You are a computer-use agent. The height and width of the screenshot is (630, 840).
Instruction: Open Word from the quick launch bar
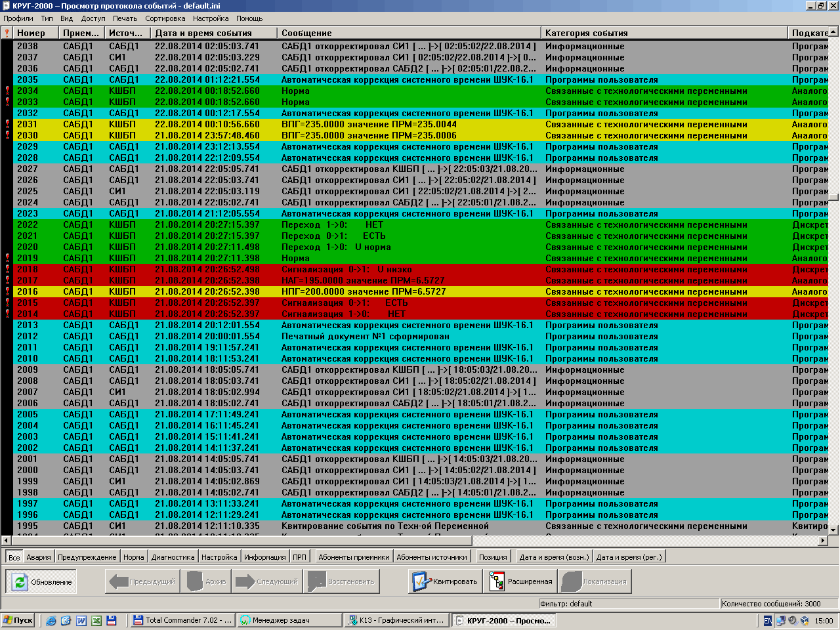pyautogui.click(x=81, y=620)
